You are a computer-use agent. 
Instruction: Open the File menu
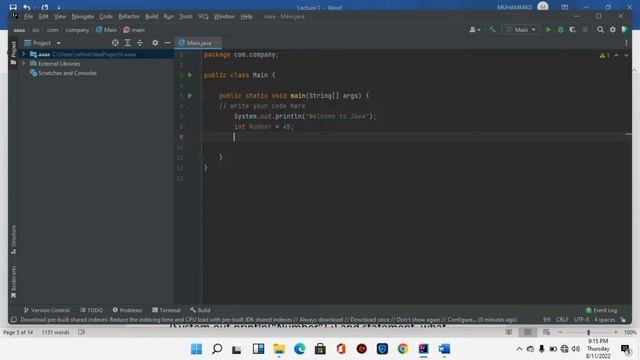(29, 17)
